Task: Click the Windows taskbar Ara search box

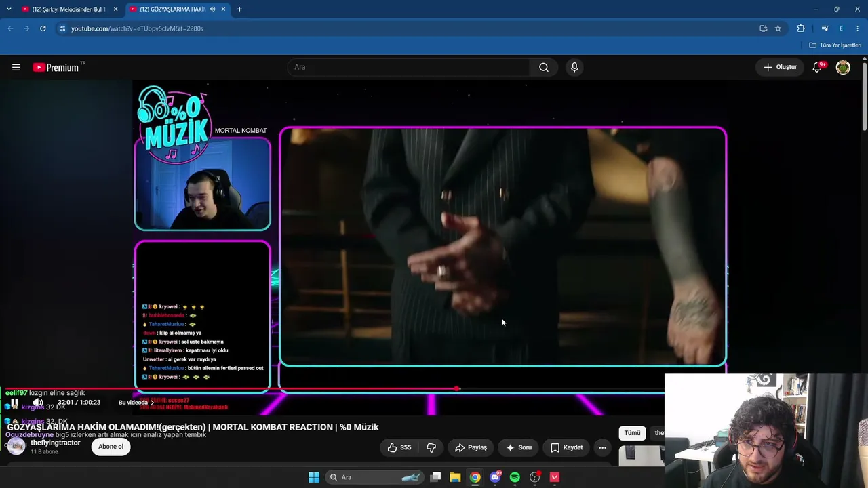Action: pyautogui.click(x=376, y=477)
